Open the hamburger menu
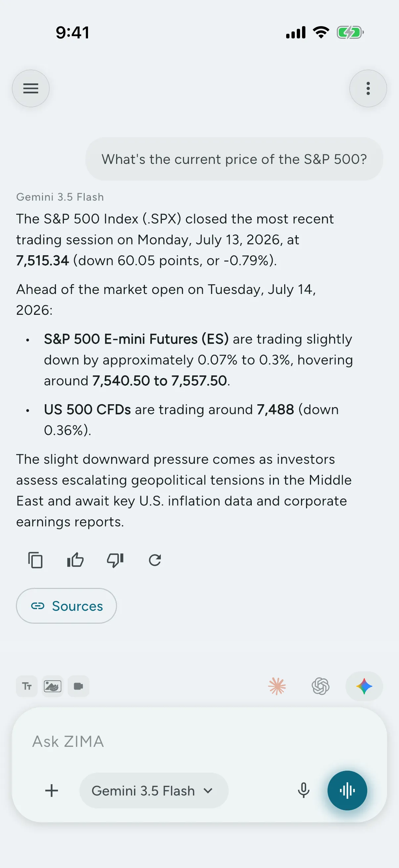 point(31,88)
